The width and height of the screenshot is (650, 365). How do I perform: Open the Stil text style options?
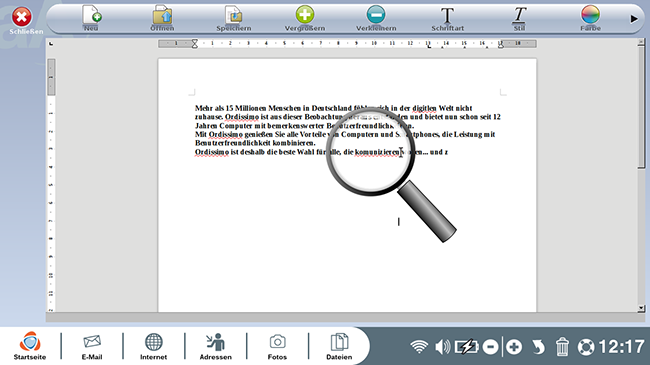coord(519,18)
